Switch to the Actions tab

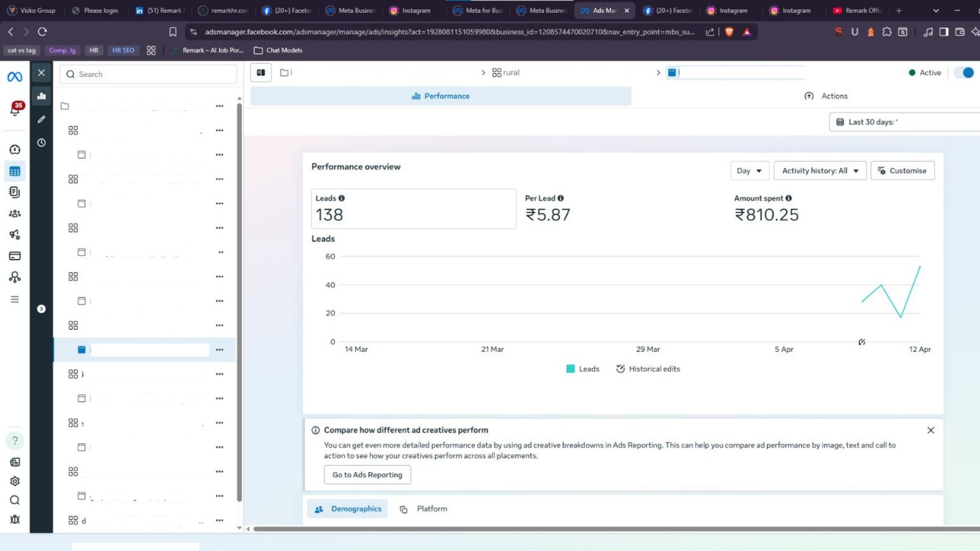826,96
